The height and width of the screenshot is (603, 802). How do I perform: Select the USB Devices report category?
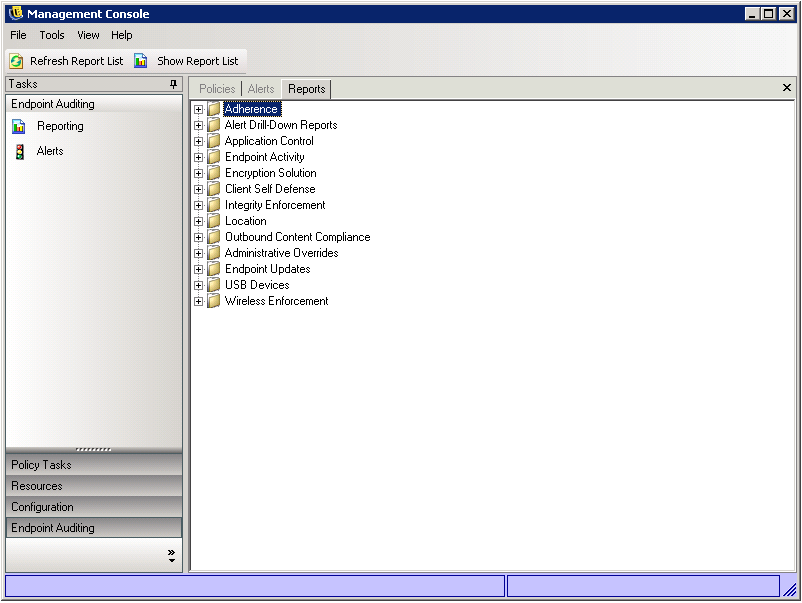point(257,285)
